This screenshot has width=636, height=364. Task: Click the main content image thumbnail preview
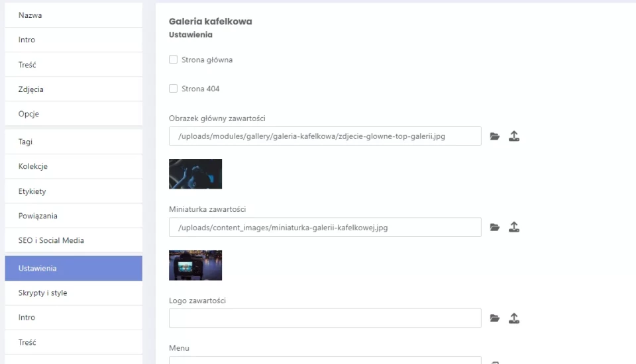[x=195, y=174]
